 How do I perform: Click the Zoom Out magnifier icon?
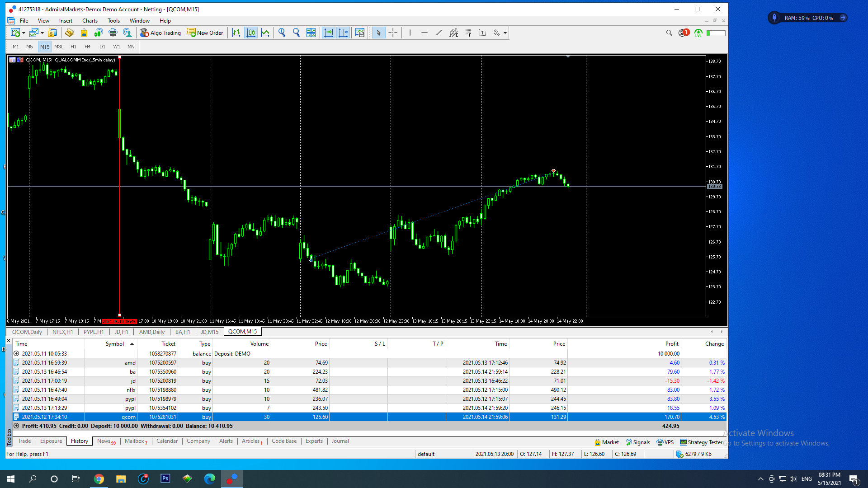coord(296,33)
